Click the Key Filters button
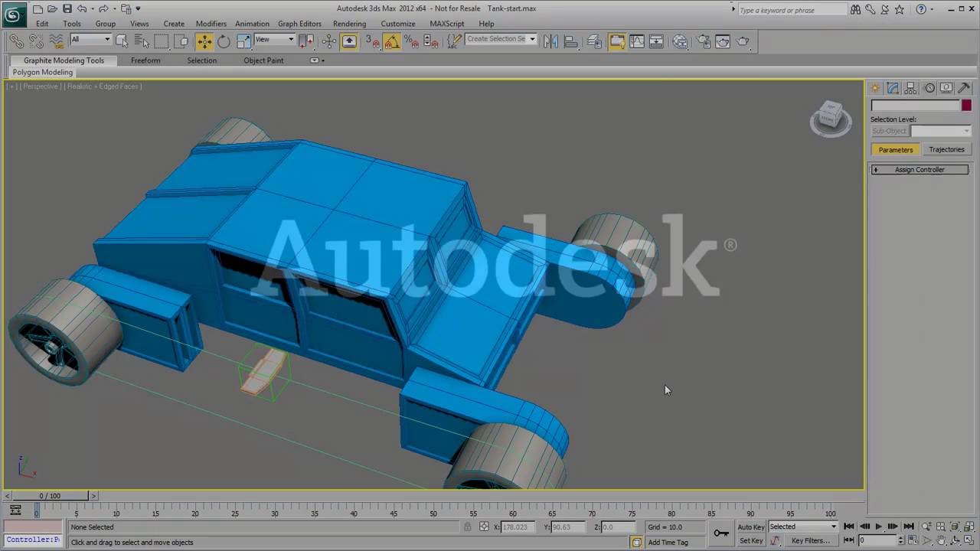980x551 pixels. [810, 540]
